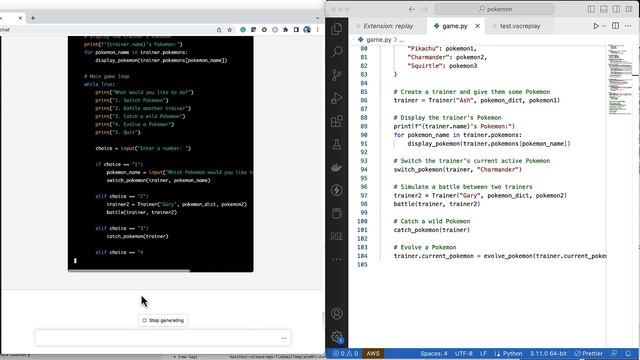Click the pokemon command center search box
The height and width of the screenshot is (360, 640).
(x=495, y=9)
